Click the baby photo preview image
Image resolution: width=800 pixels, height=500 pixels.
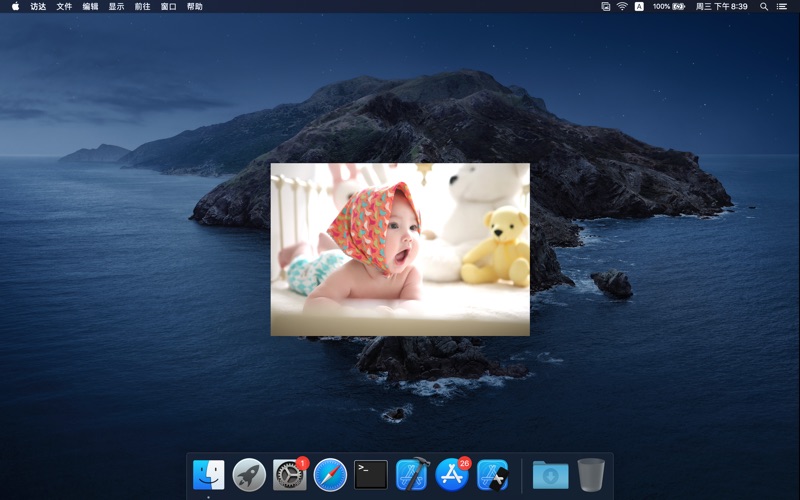(x=400, y=249)
